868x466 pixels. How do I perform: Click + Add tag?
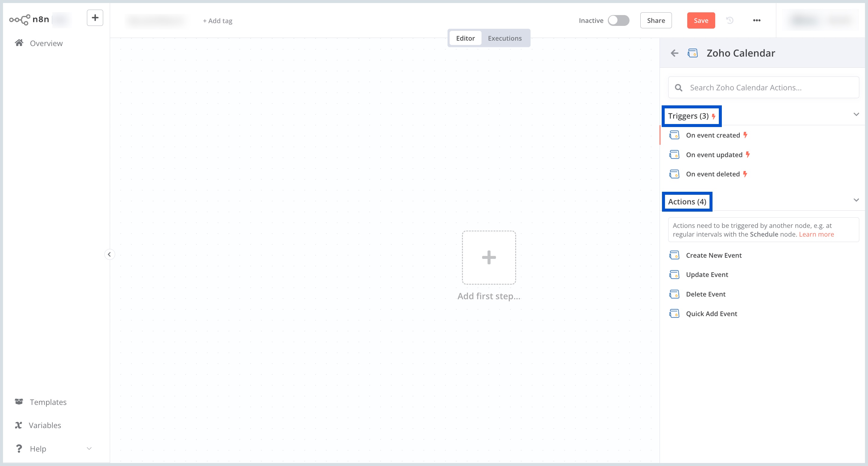[x=218, y=21]
